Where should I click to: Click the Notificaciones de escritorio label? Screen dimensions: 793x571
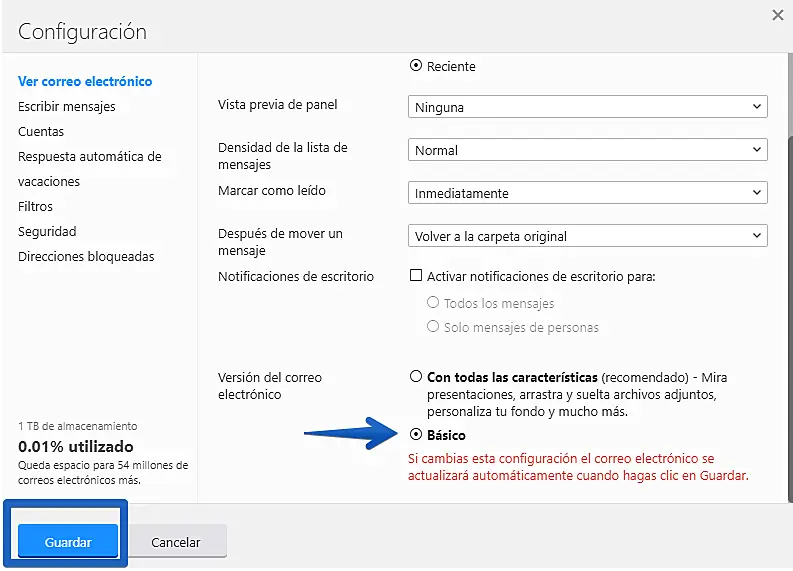tap(296, 277)
